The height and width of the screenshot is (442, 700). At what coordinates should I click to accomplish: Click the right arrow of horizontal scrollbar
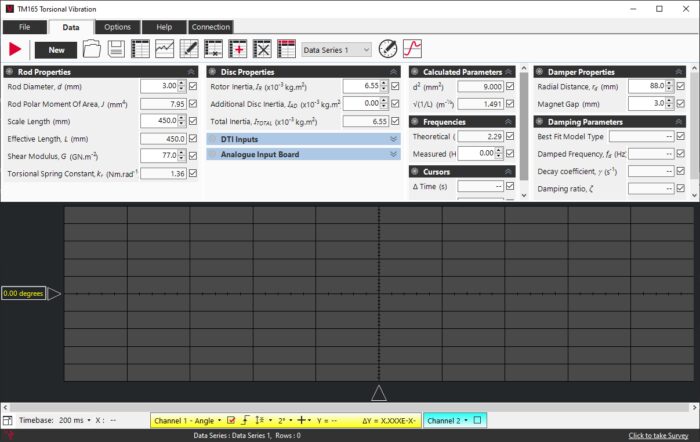pyautogui.click(x=694, y=407)
